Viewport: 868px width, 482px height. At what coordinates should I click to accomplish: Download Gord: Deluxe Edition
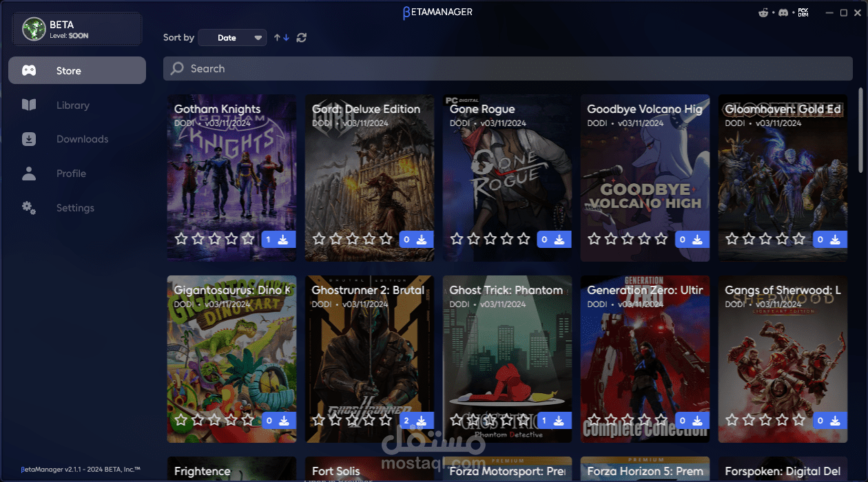pos(417,240)
